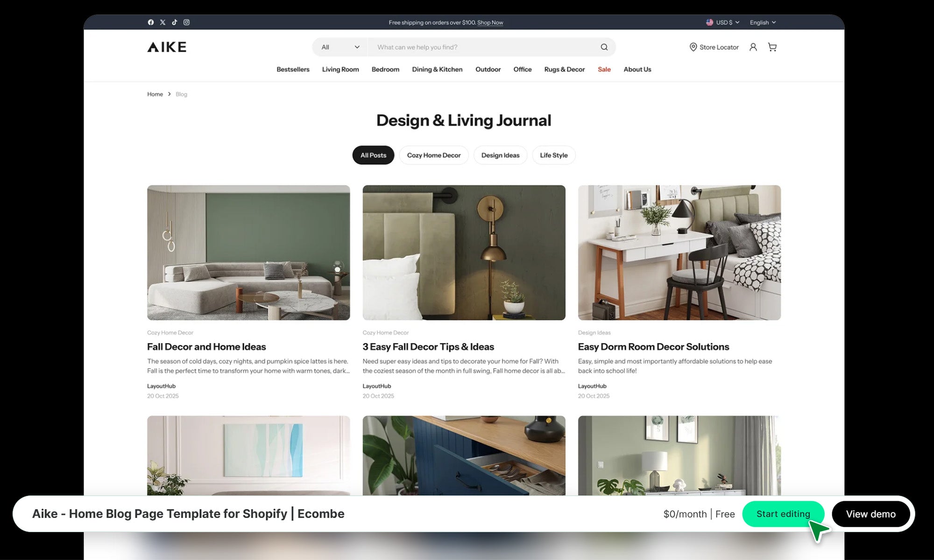Click the search input field
Image resolution: width=934 pixels, height=560 pixels.
481,47
